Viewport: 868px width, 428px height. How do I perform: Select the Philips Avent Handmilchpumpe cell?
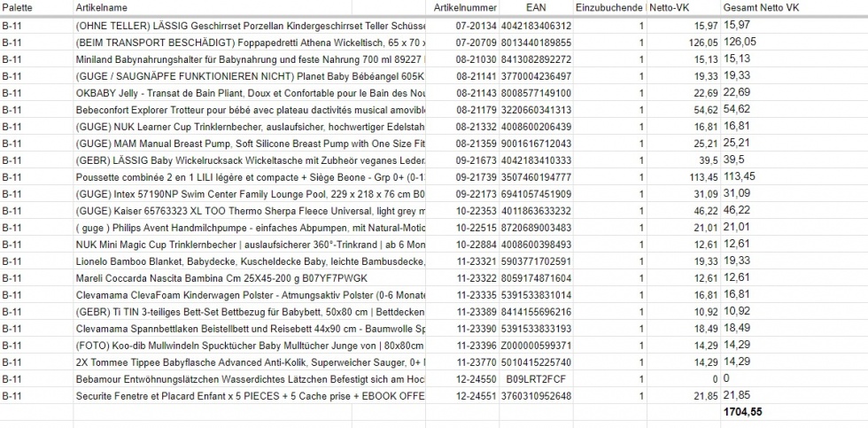[250, 228]
